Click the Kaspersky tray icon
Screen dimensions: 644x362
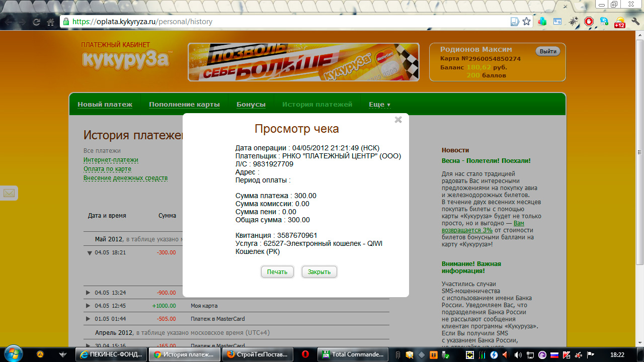click(x=566, y=355)
